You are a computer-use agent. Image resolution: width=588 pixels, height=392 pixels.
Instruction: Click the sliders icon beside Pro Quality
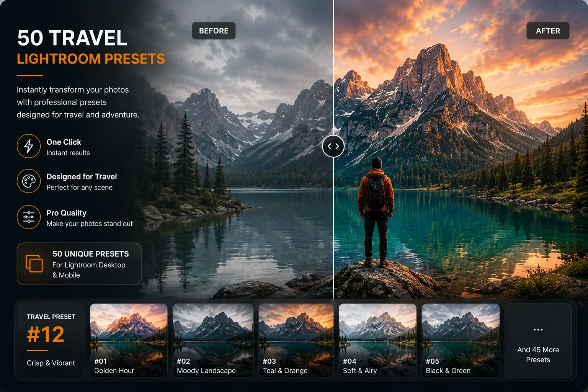(x=29, y=217)
